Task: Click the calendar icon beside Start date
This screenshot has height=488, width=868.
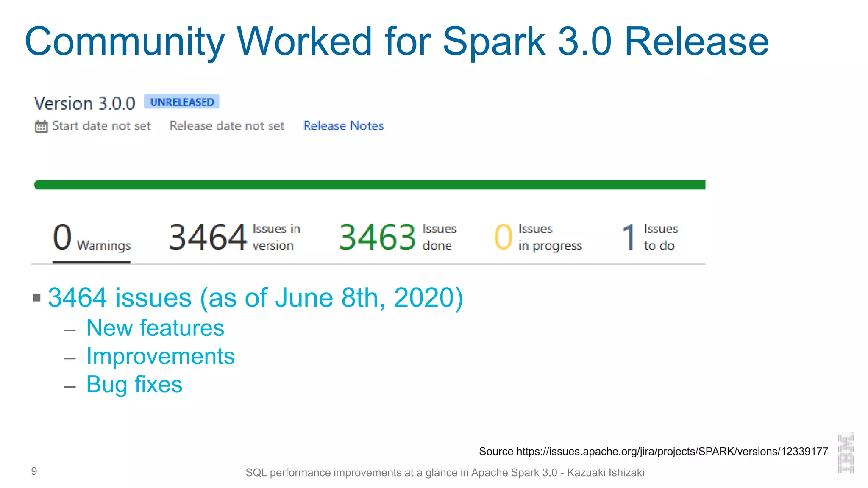Action: 41,126
